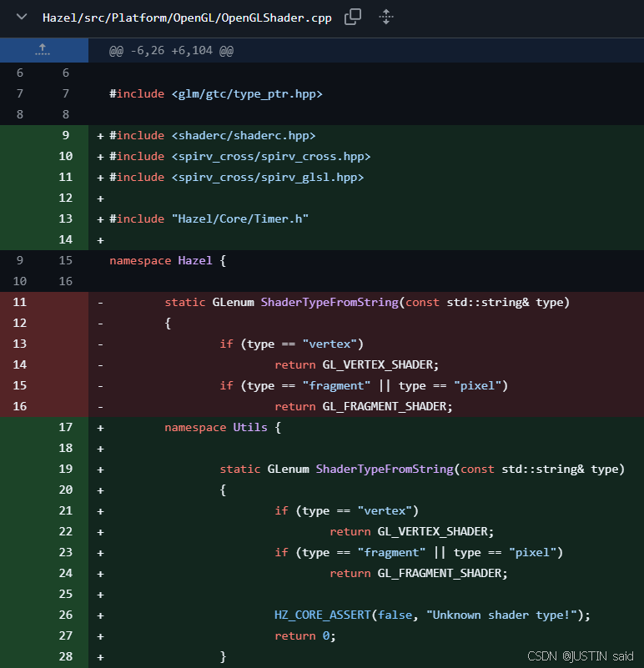Screen dimensions: 644x668
Task: Click the shaderc/shaderc.hpp include line
Action: click(x=212, y=135)
